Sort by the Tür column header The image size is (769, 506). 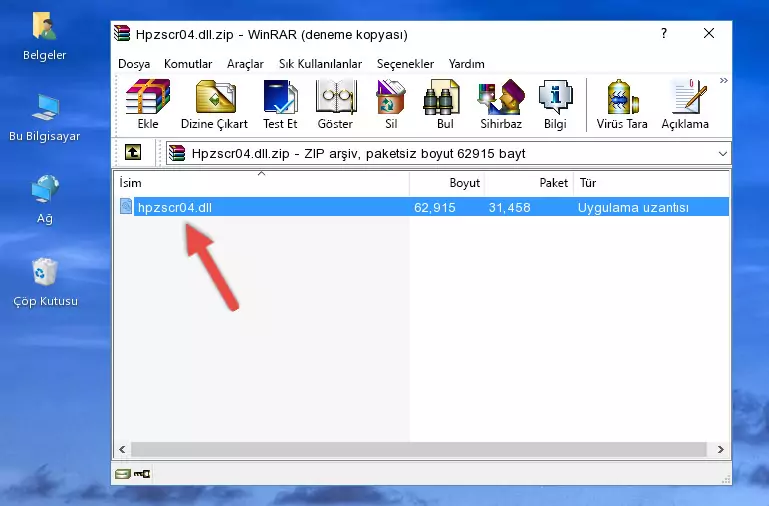click(651, 183)
